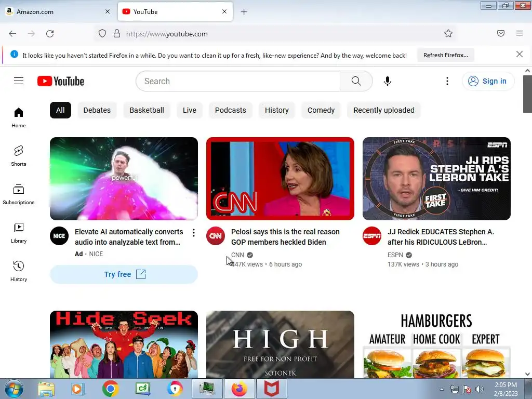Viewport: 532px width, 399px height.
Task: Go back with browser back arrow
Action: tap(12, 34)
